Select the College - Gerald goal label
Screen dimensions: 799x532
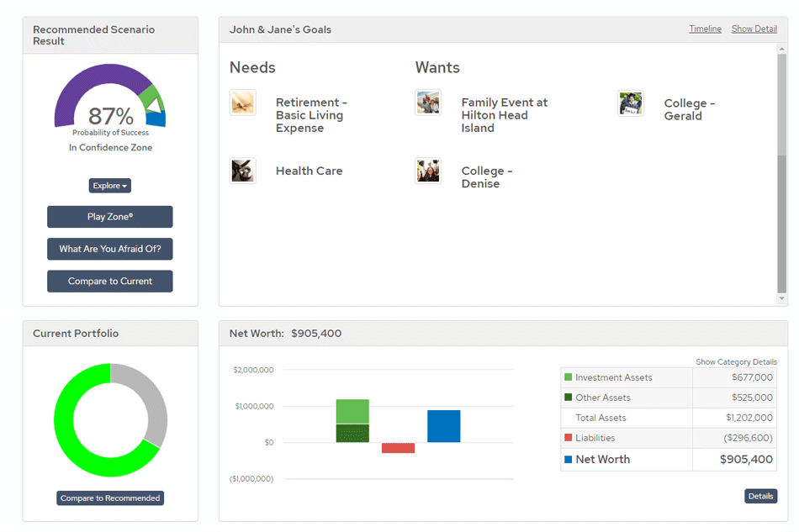[x=690, y=109]
